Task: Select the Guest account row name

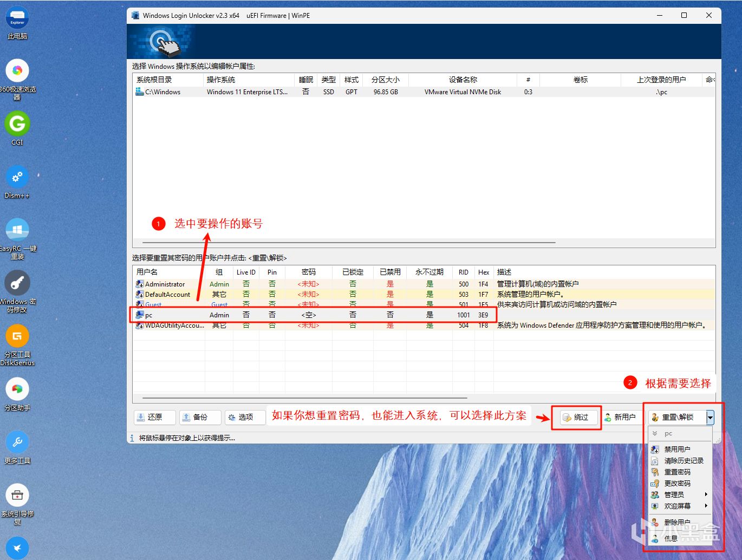Action: 153,304
